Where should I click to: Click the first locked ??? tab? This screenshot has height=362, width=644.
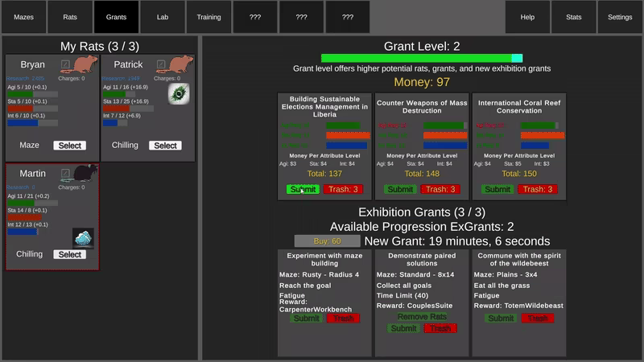click(255, 17)
